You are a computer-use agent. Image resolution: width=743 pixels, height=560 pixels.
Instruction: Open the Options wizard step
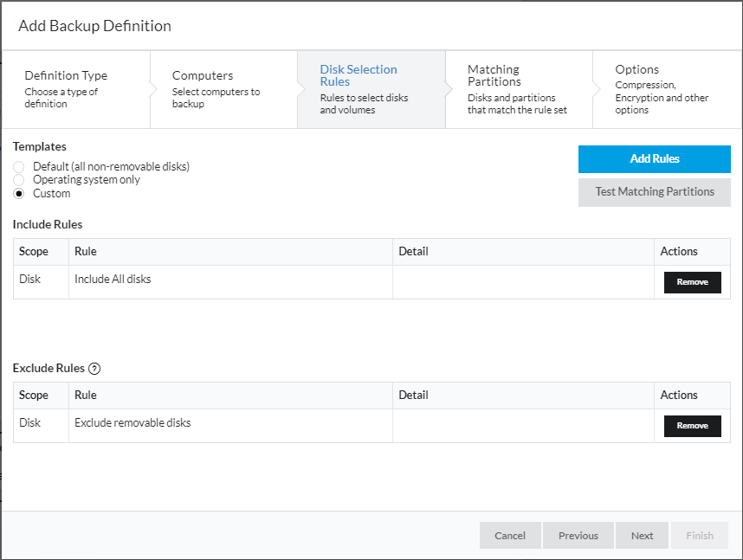tap(665, 89)
